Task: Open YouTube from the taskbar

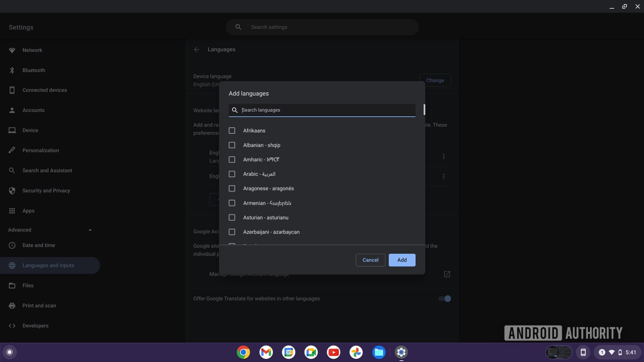Action: tap(333, 352)
